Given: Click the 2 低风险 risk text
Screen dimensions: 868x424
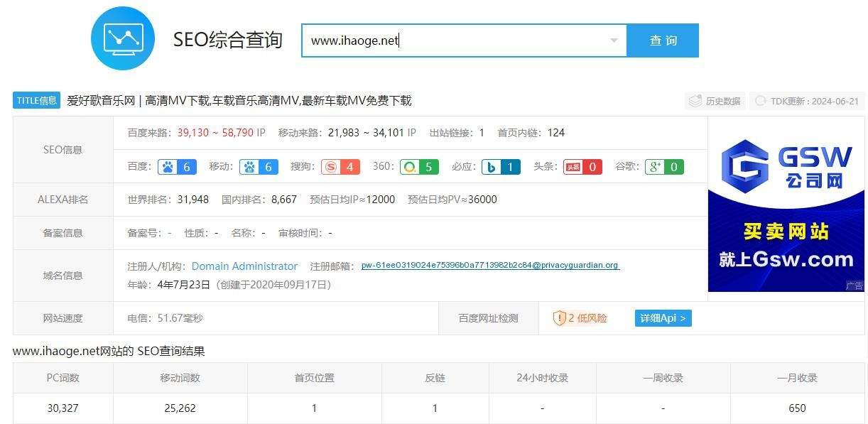Looking at the screenshot, I should tap(588, 318).
